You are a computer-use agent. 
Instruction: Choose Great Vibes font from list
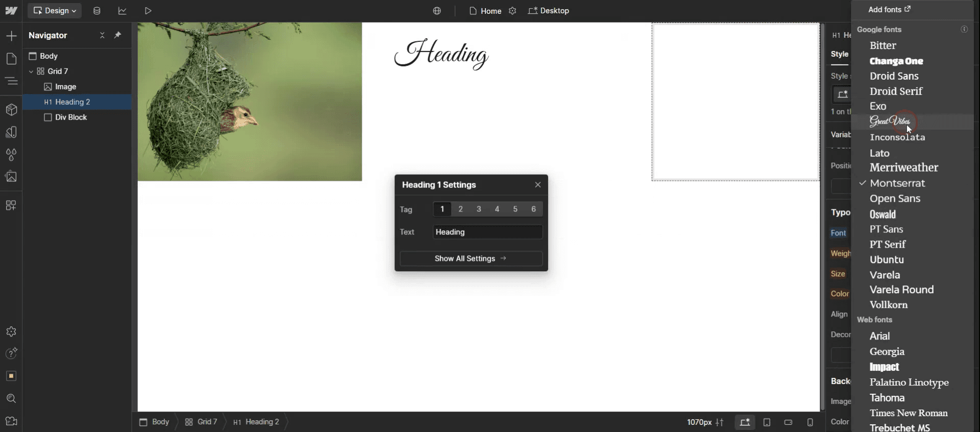pos(912,122)
